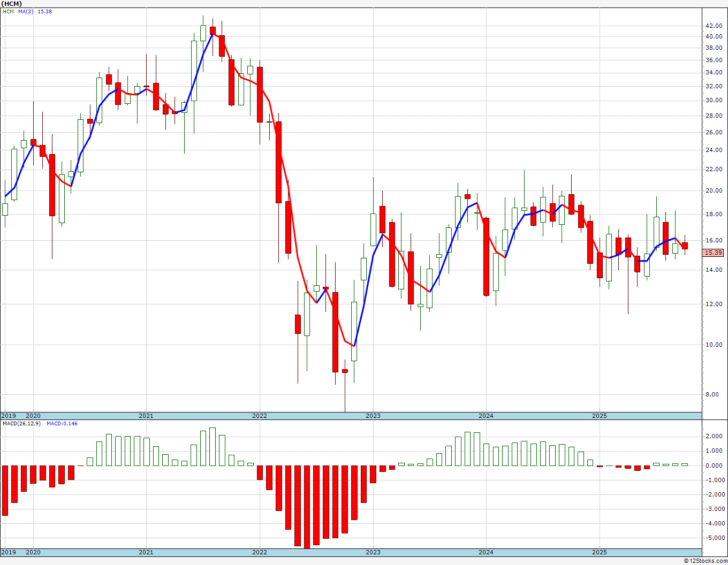Select the "16.00" price axis label
The height and width of the screenshot is (565, 728).
point(714,240)
